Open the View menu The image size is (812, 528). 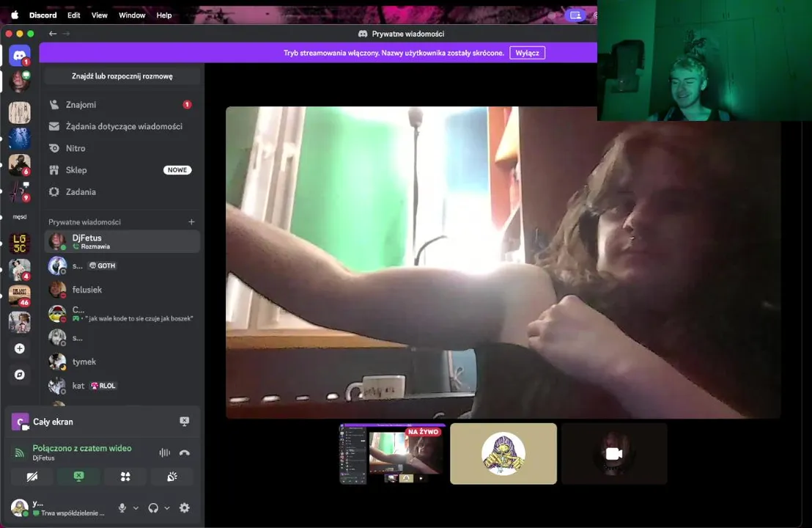coord(100,15)
